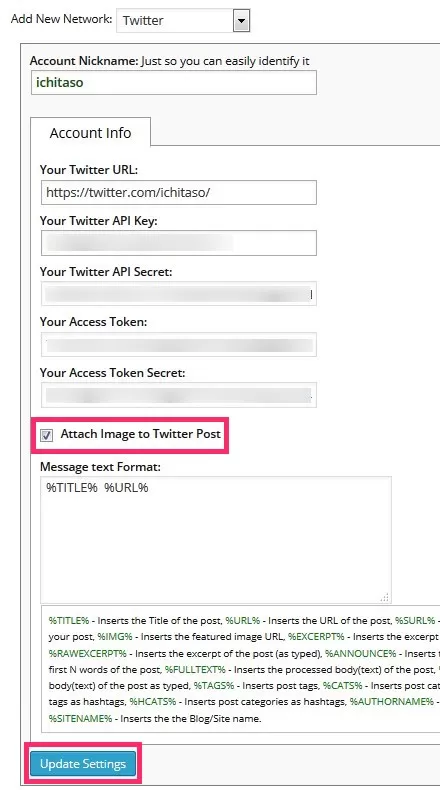This screenshot has height=790, width=440.
Task: Click the Attach Image to Twitter Post label
Action: pyautogui.click(x=141, y=434)
